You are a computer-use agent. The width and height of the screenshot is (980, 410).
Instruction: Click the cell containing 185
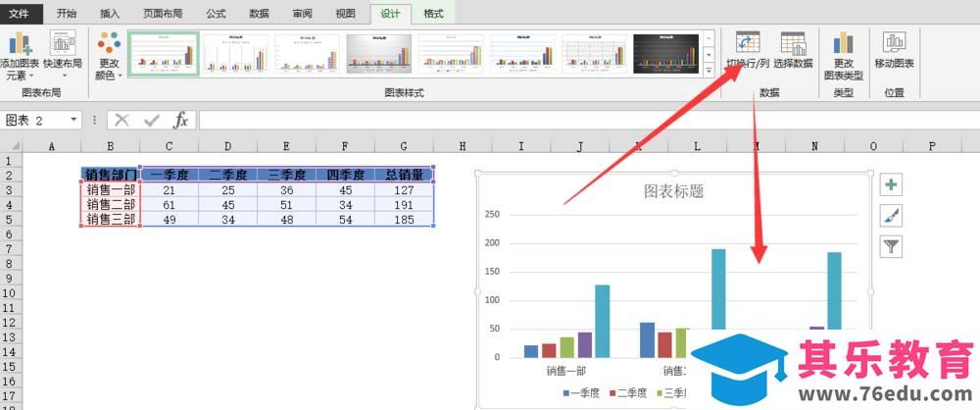[404, 220]
